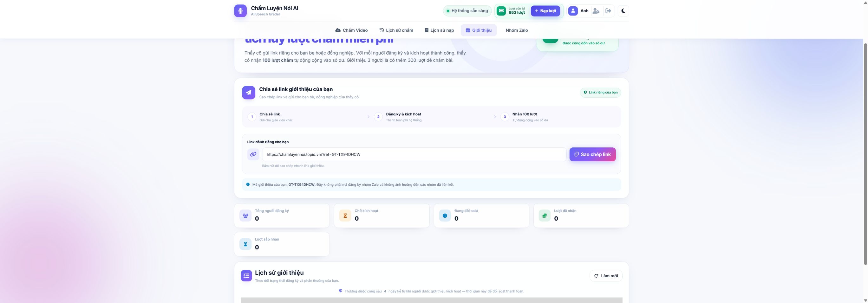The width and height of the screenshot is (868, 303).
Task: Click the clock icon in Đang đối soát
Action: (x=445, y=216)
